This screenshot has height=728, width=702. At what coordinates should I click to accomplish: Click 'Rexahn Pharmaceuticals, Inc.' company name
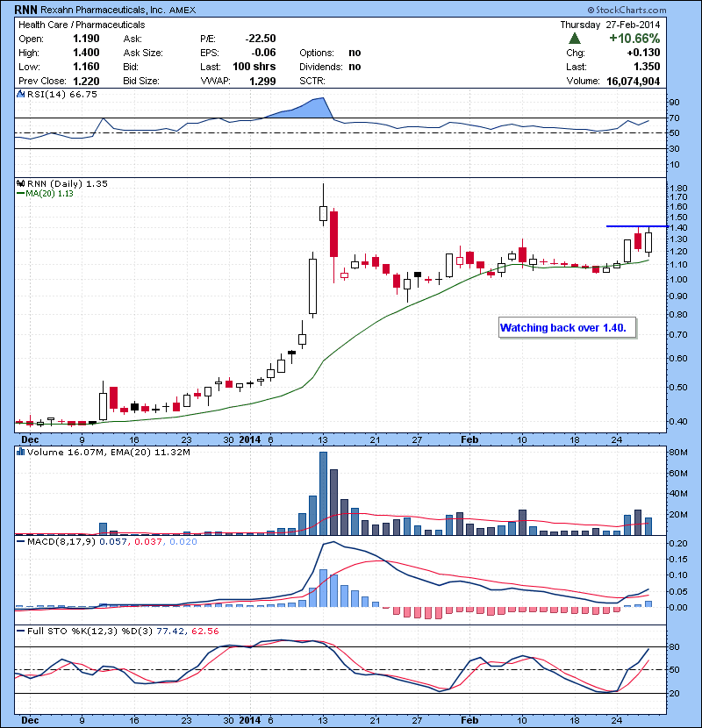(x=102, y=10)
